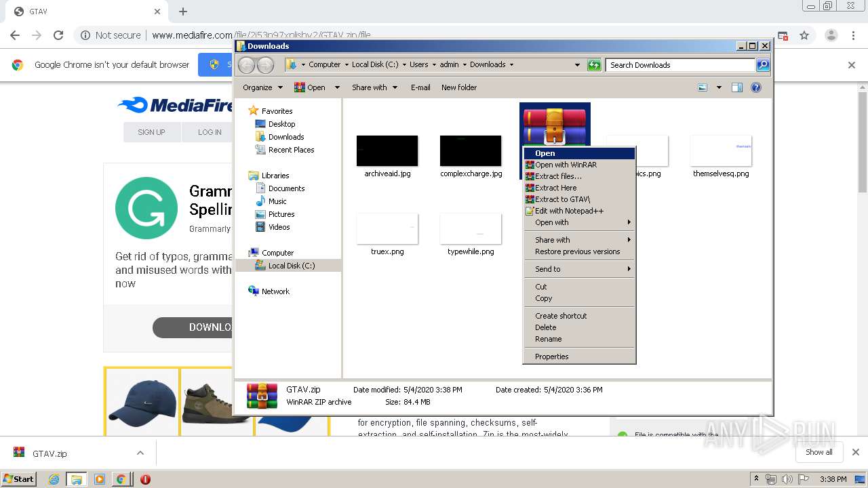Click Computer in the address breadcrumb
The width and height of the screenshot is (868, 488).
324,64
